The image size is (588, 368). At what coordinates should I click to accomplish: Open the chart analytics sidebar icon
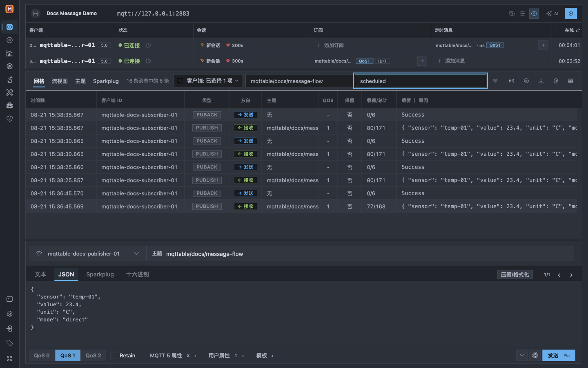pyautogui.click(x=10, y=53)
